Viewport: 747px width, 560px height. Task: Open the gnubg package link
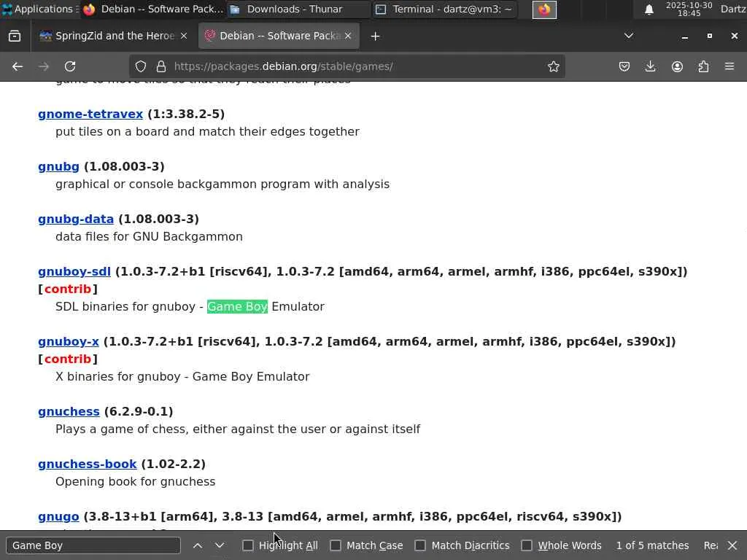[x=58, y=167]
